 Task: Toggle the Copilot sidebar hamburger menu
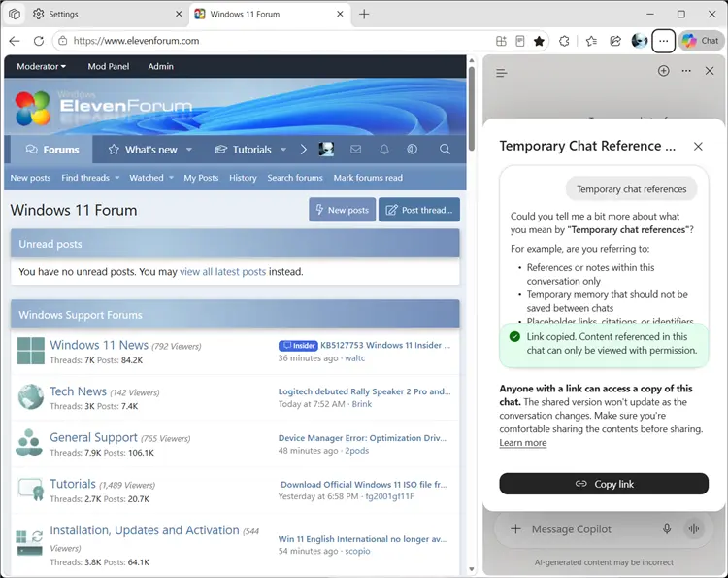click(502, 73)
